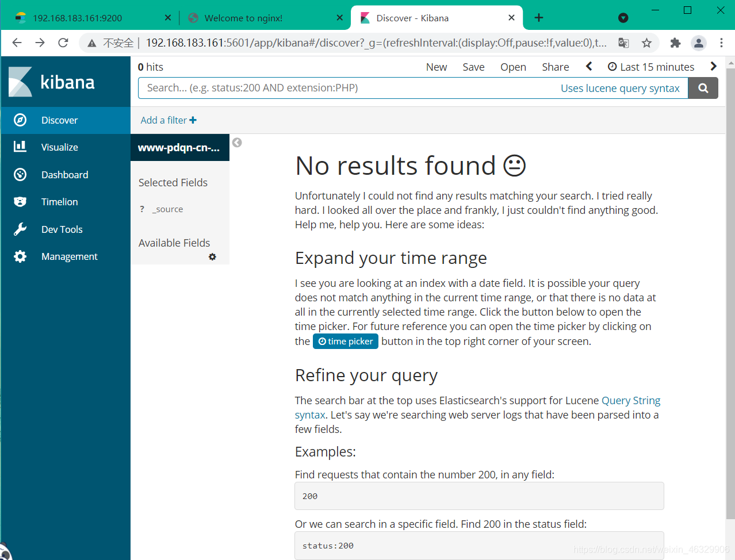The height and width of the screenshot is (560, 735).
Task: Open the Query String syntax link
Action: point(631,400)
